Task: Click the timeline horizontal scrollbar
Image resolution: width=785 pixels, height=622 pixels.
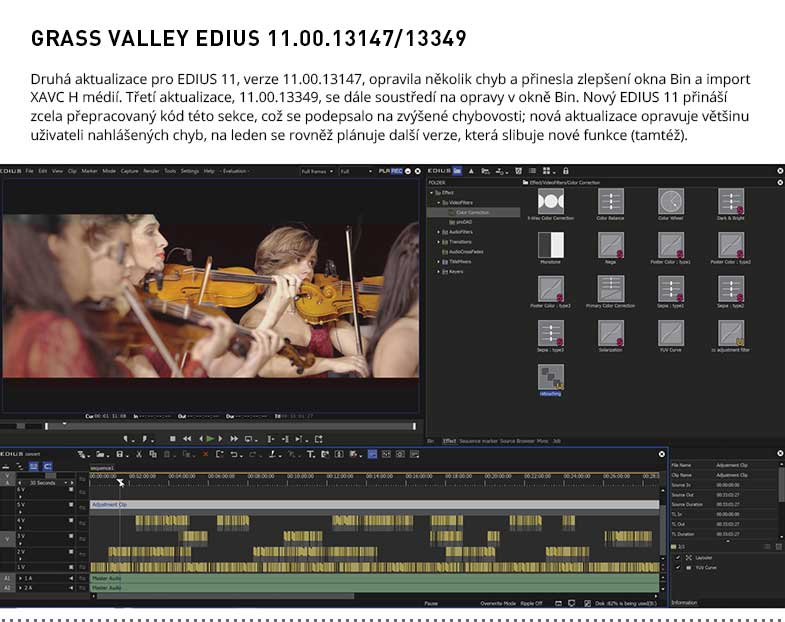Action: coord(225,596)
